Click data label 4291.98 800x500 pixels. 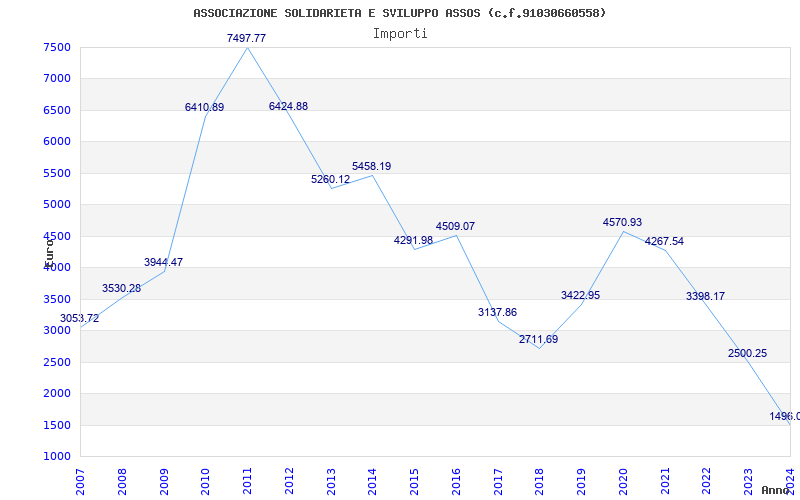413,240
